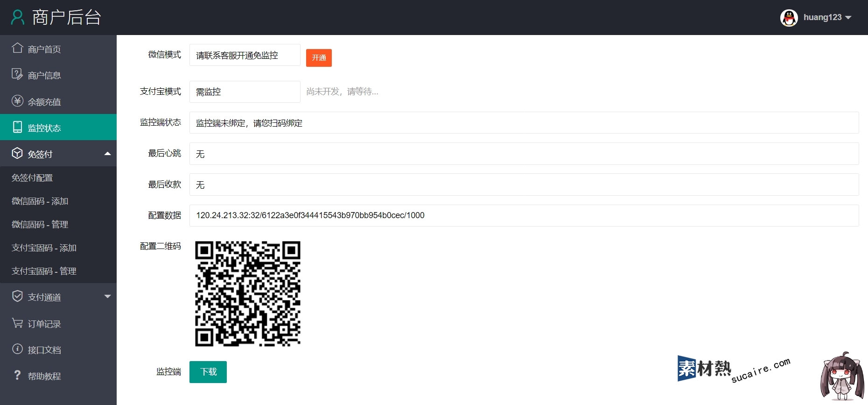Click the 商户后台 header title

(x=67, y=17)
